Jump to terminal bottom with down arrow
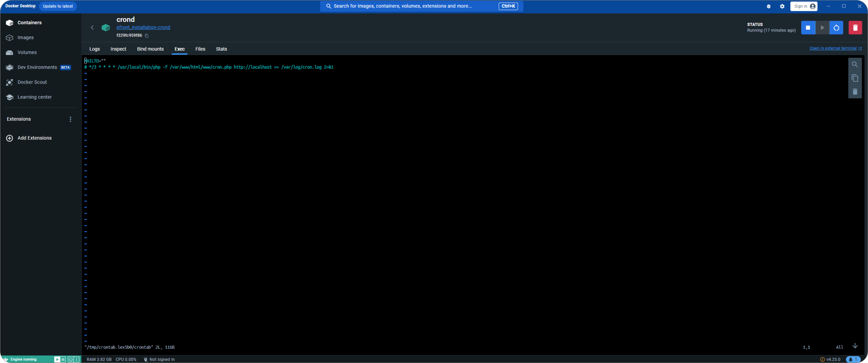868x363 pixels. pyautogui.click(x=855, y=346)
